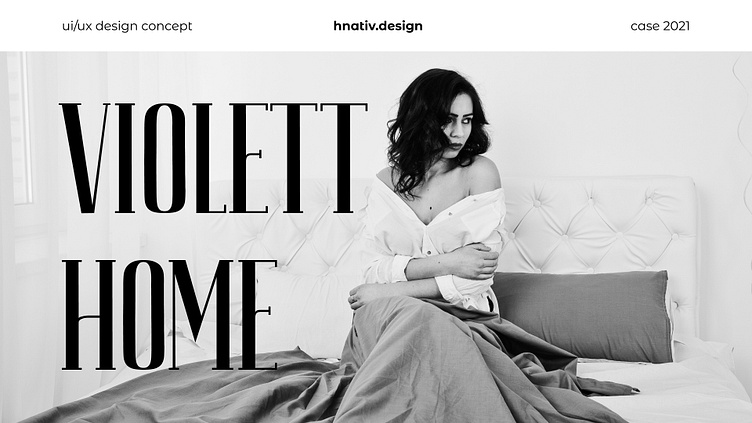Click the gray pillow on the bed
Screen dimensions: 752x423
click(x=583, y=316)
